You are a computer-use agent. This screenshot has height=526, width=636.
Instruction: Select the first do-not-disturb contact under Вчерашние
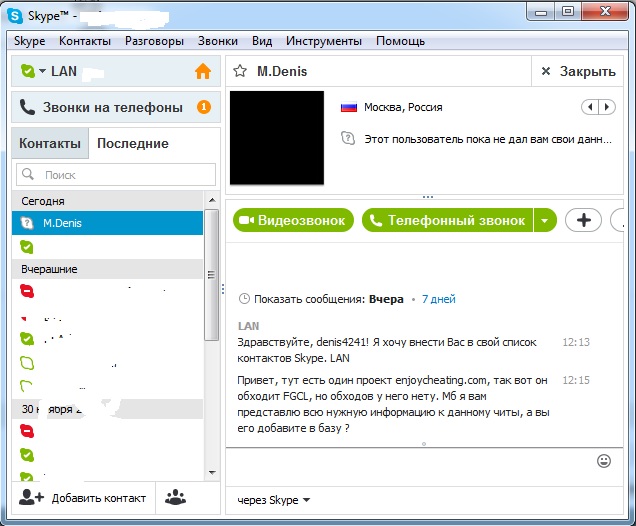(107, 291)
